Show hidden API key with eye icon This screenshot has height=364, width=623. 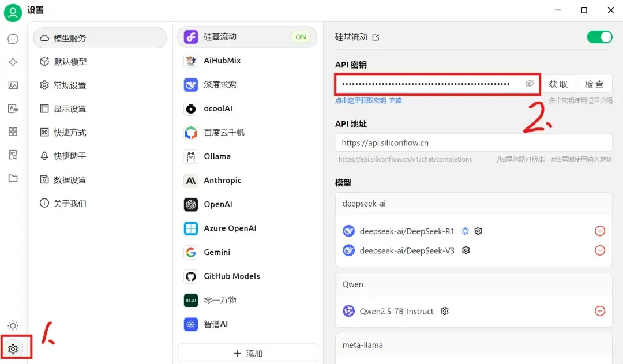(530, 84)
